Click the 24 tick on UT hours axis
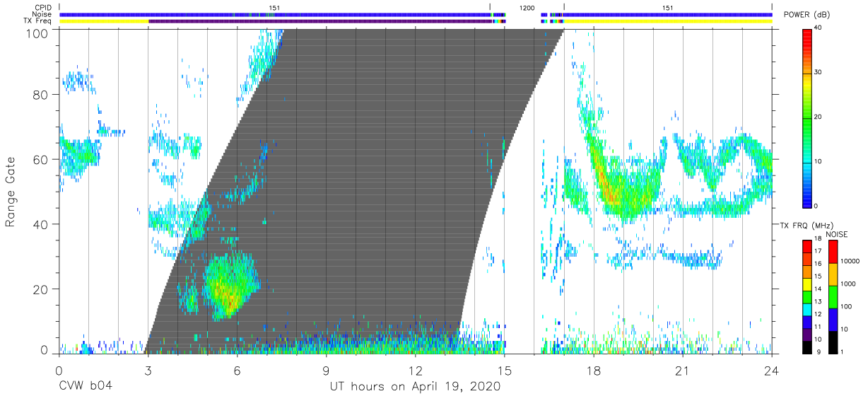The image size is (868, 401). tap(772, 370)
